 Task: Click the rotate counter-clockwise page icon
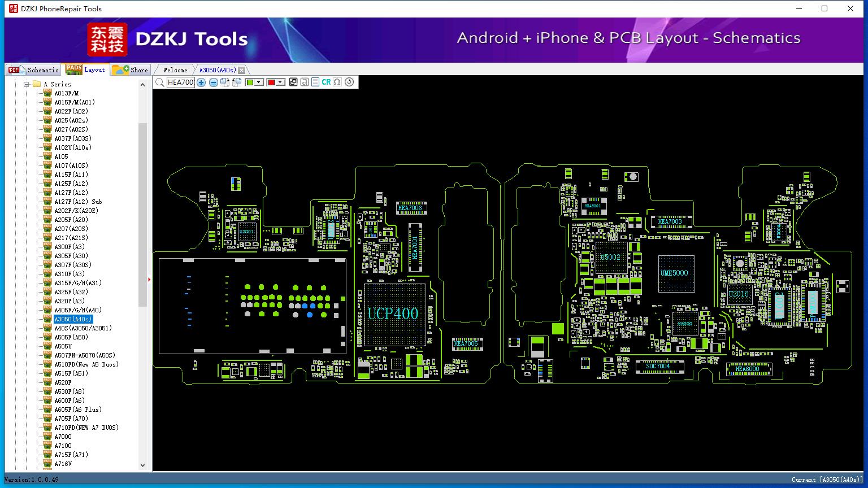point(237,82)
